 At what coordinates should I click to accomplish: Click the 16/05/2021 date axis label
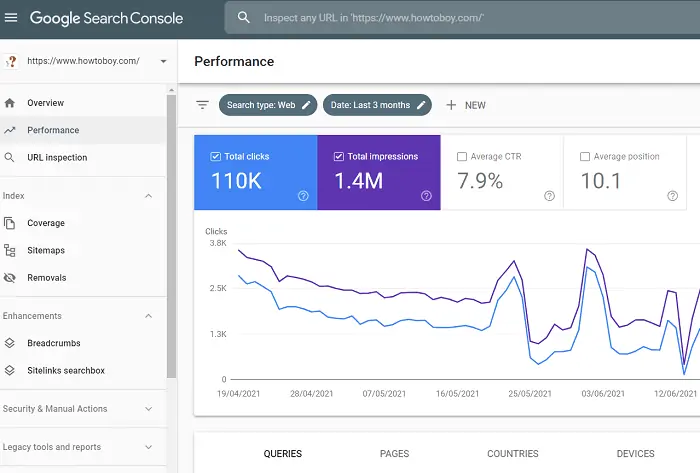tap(457, 394)
